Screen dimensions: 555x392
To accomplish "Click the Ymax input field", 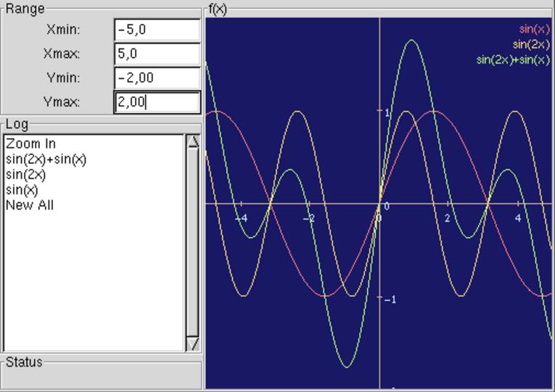I will pyautogui.click(x=157, y=102).
